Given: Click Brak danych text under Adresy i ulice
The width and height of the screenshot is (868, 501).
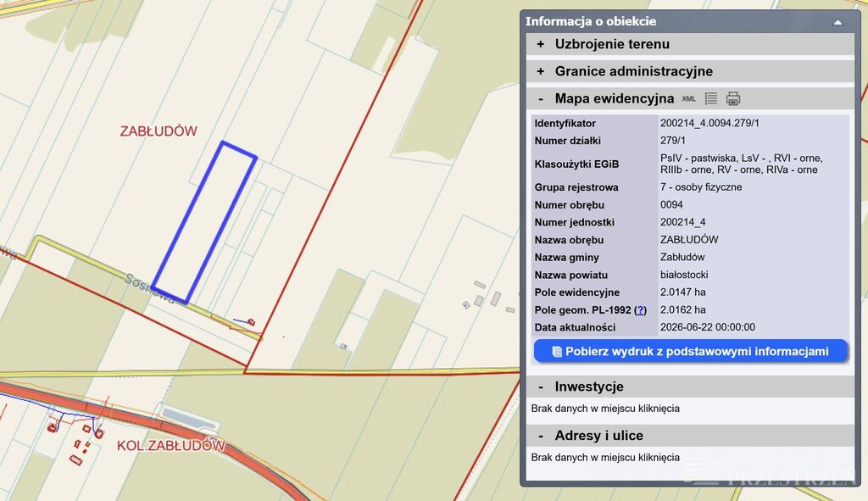Looking at the screenshot, I should pos(605,458).
